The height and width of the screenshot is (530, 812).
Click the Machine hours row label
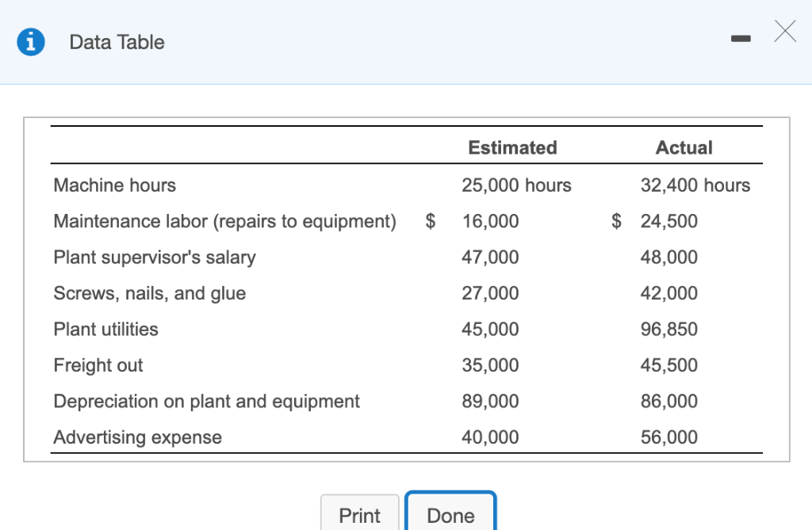click(115, 185)
